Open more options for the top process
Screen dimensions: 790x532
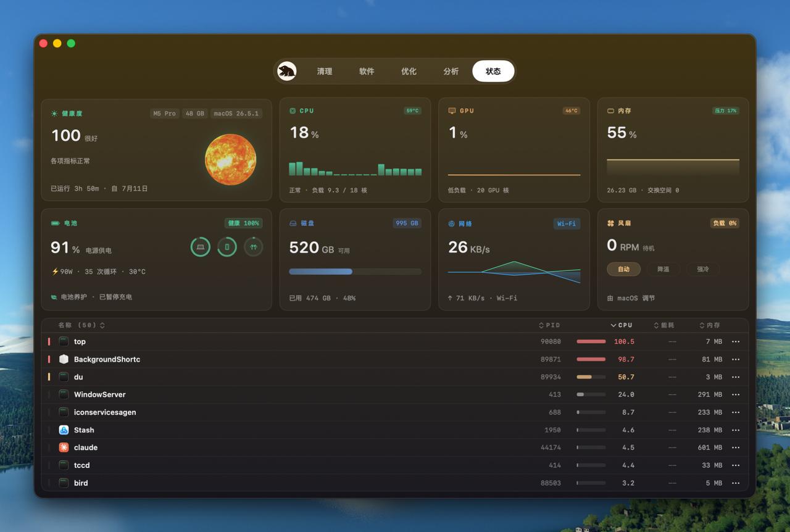point(735,341)
